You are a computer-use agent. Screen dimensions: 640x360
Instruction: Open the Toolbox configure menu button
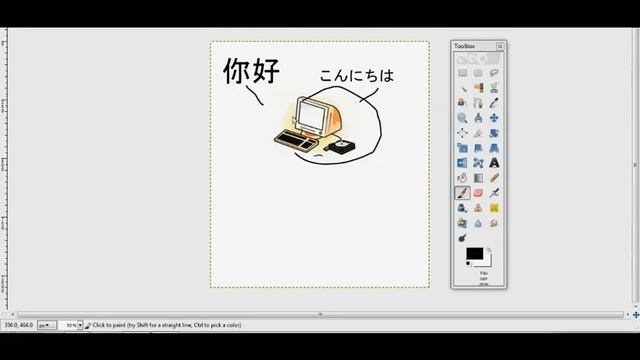pyautogui.click(x=500, y=47)
